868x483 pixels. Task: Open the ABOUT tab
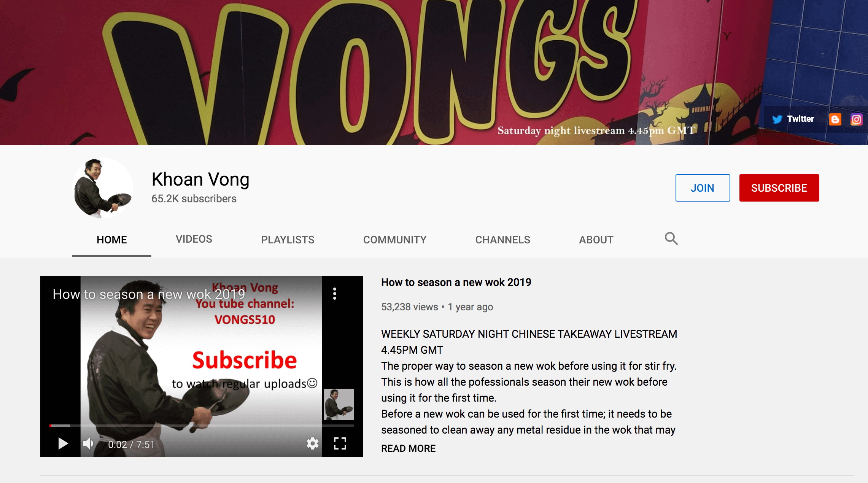tap(596, 240)
